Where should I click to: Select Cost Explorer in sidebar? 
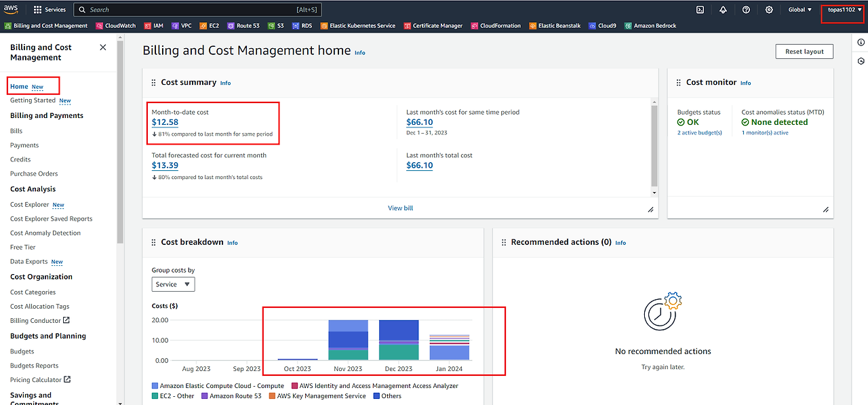click(29, 205)
